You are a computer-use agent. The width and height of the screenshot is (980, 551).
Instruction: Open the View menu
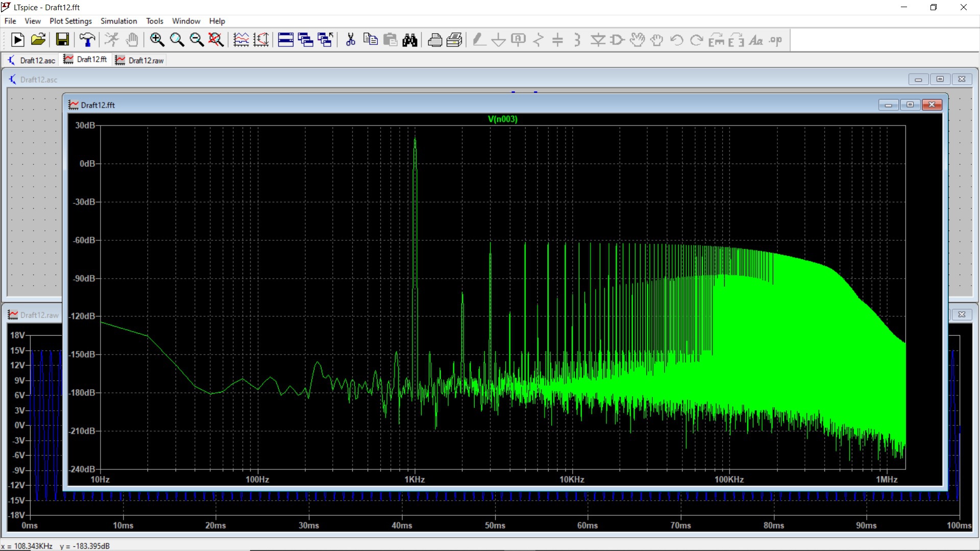point(33,21)
